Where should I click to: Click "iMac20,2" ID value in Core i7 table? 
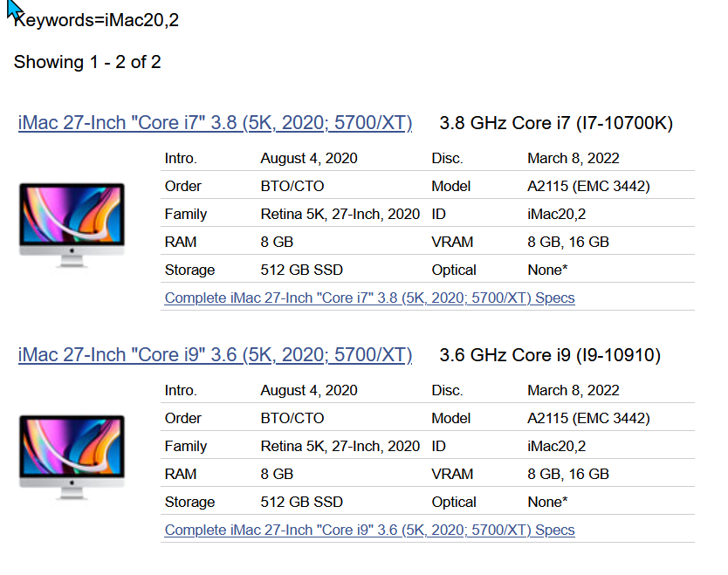point(557,214)
